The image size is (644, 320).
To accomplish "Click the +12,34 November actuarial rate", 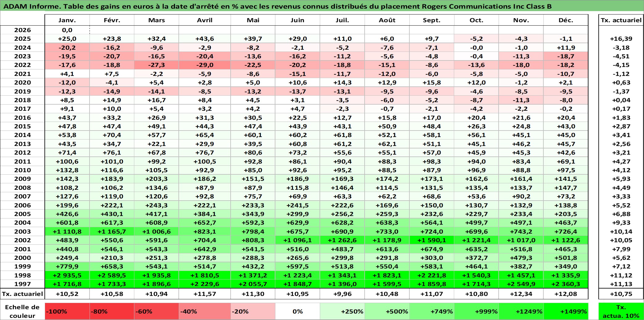I will (x=521, y=294).
